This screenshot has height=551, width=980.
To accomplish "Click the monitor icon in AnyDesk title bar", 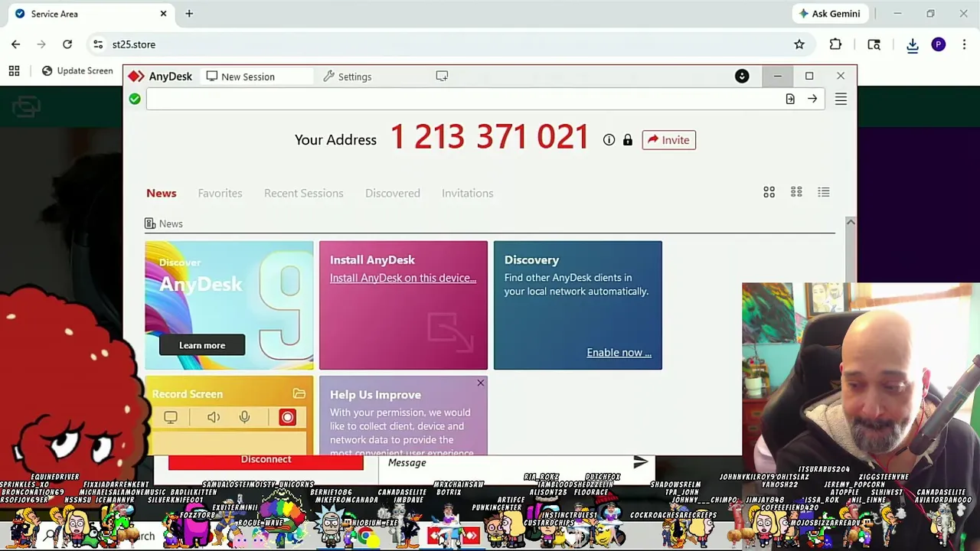I will pos(442,76).
